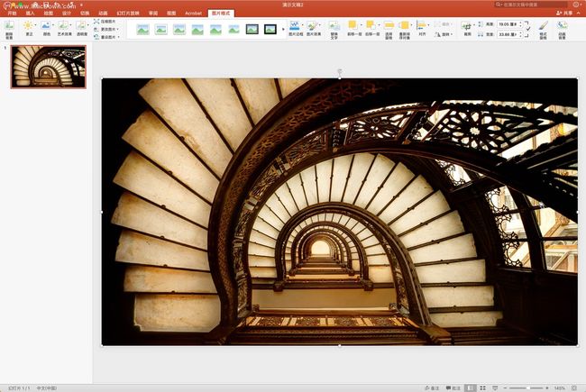Apply the second picture style thumbnail
The image size is (586, 392).
point(161,29)
